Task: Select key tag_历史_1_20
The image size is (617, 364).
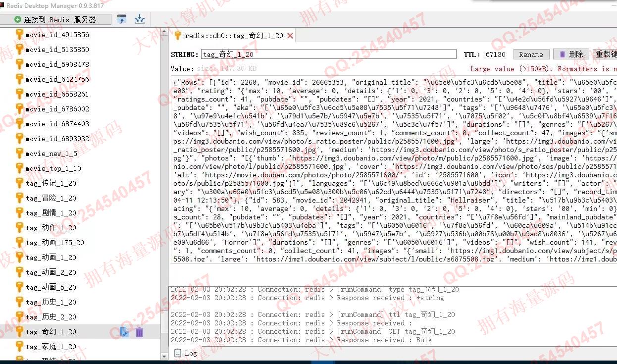Action: pos(51,302)
